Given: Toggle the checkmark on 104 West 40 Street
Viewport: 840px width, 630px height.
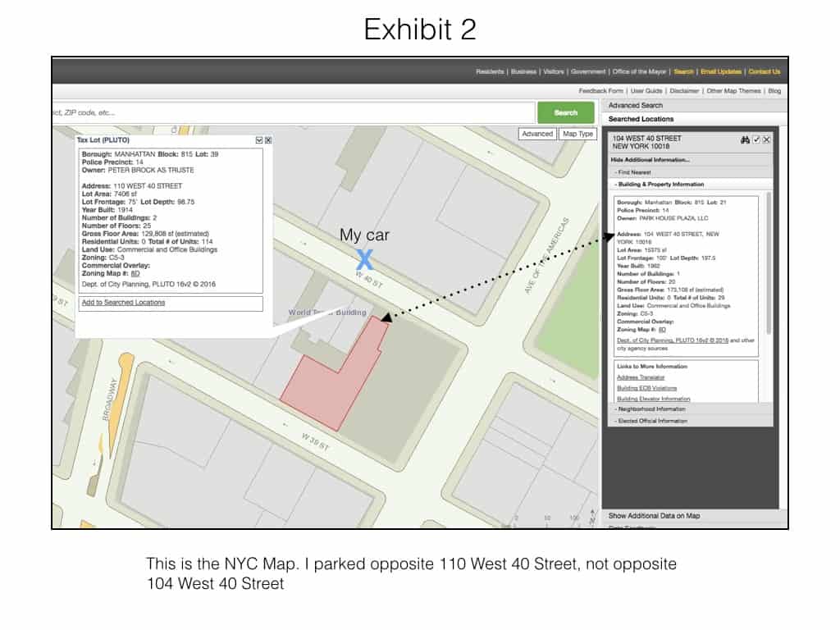Looking at the screenshot, I should 756,139.
